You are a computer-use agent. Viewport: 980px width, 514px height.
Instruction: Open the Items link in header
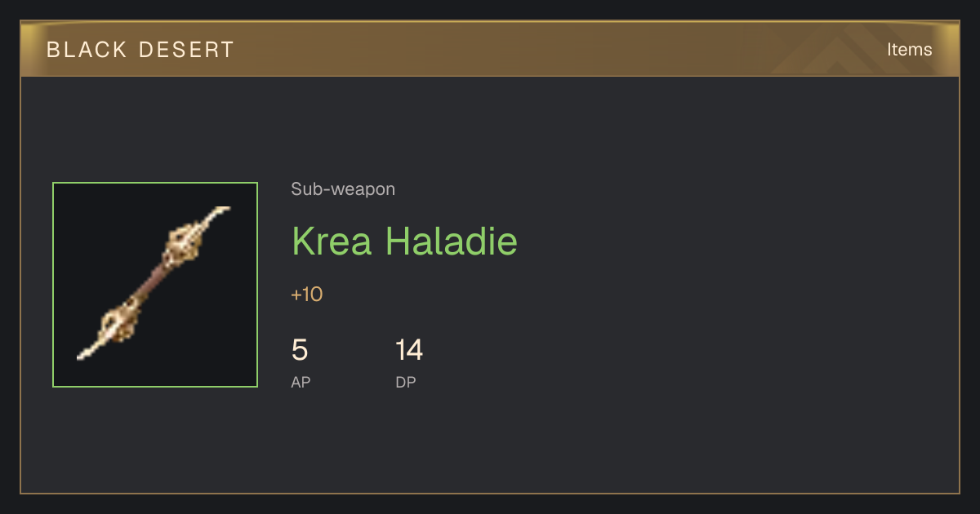point(909,50)
